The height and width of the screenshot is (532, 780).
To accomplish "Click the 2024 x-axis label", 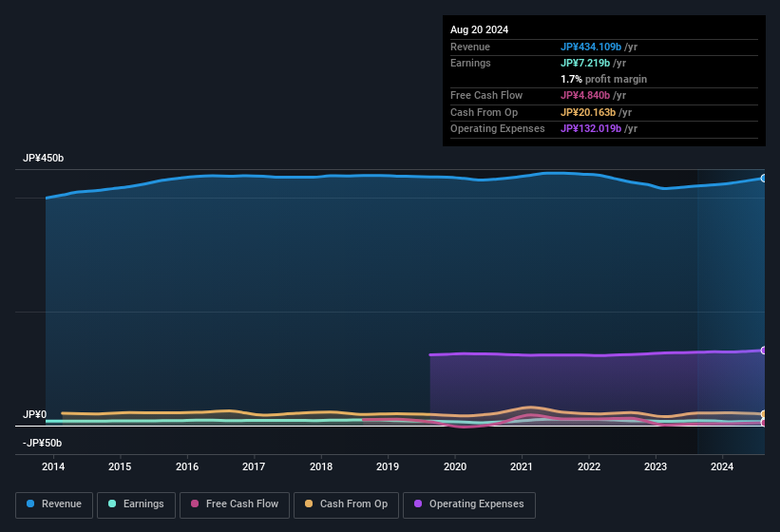I will click(x=722, y=466).
